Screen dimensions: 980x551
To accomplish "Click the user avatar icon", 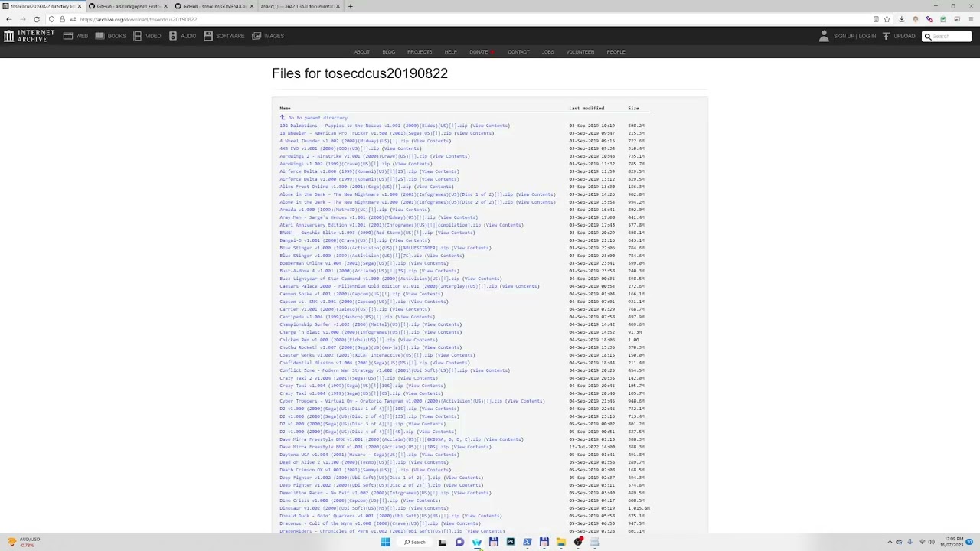I will [824, 36].
